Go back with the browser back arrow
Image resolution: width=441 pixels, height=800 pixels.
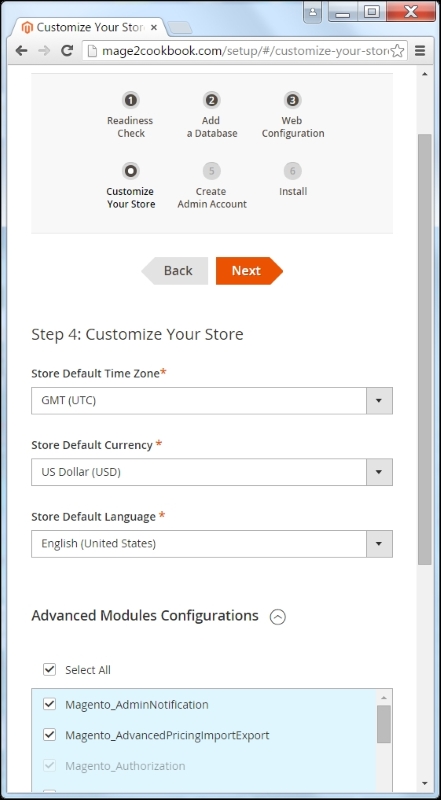21,51
